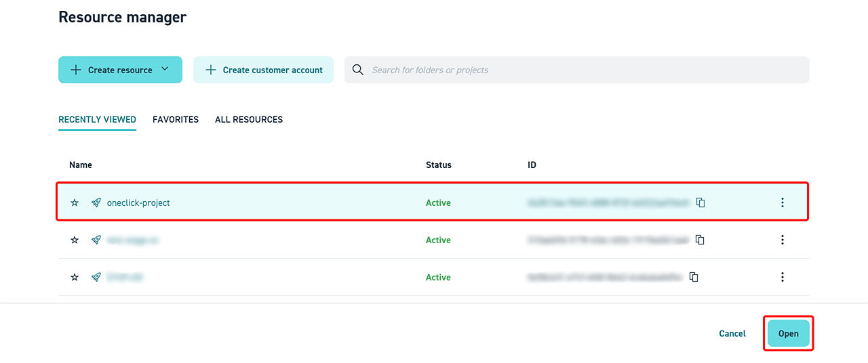The width and height of the screenshot is (868, 363).
Task: Click the rocket icon in the second row
Action: click(96, 240)
